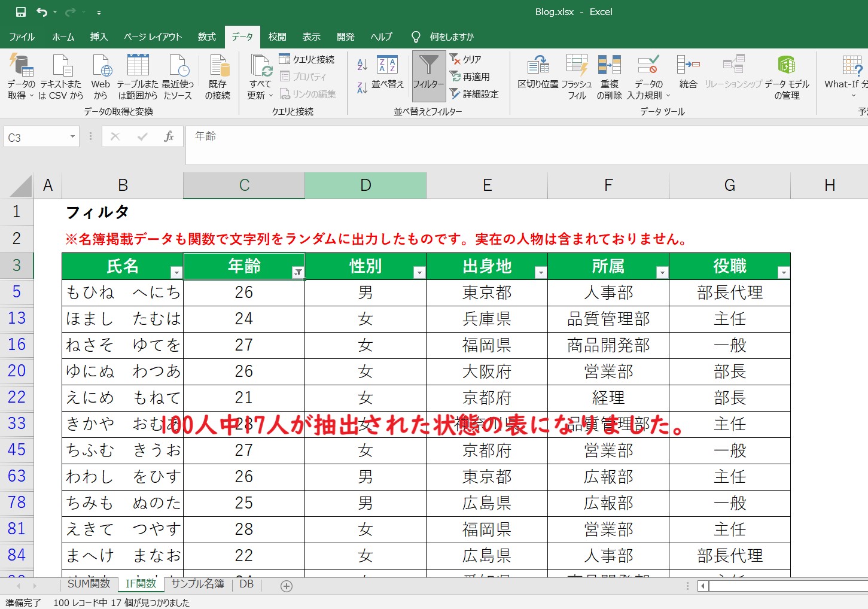
Task: Click the Undo arrow icon
Action: click(41, 12)
